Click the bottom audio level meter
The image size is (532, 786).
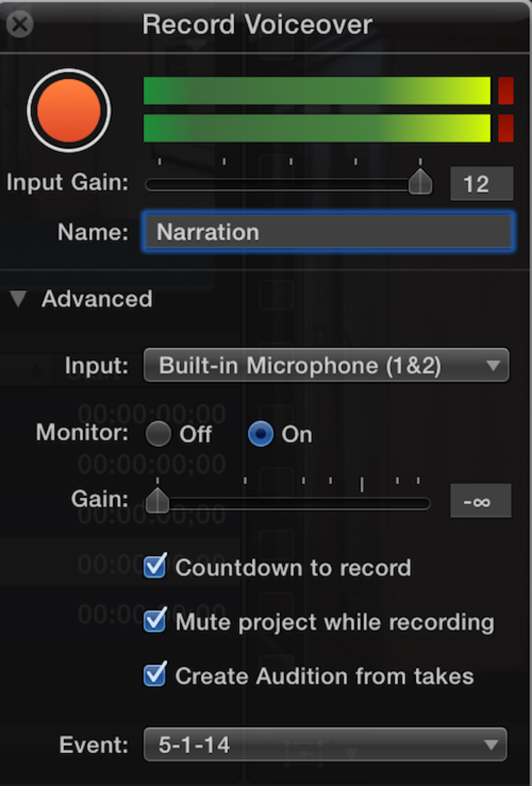tap(317, 128)
